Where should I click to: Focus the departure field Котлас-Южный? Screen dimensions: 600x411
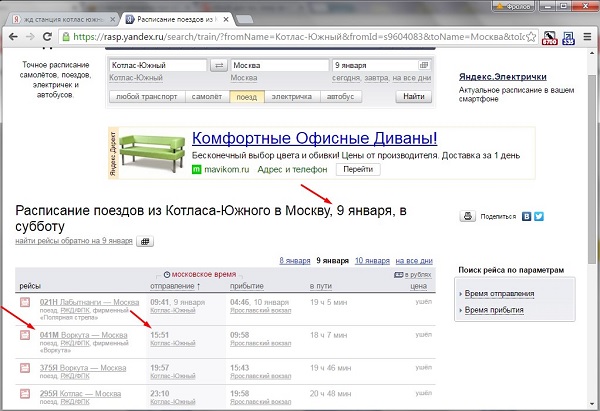158,65
